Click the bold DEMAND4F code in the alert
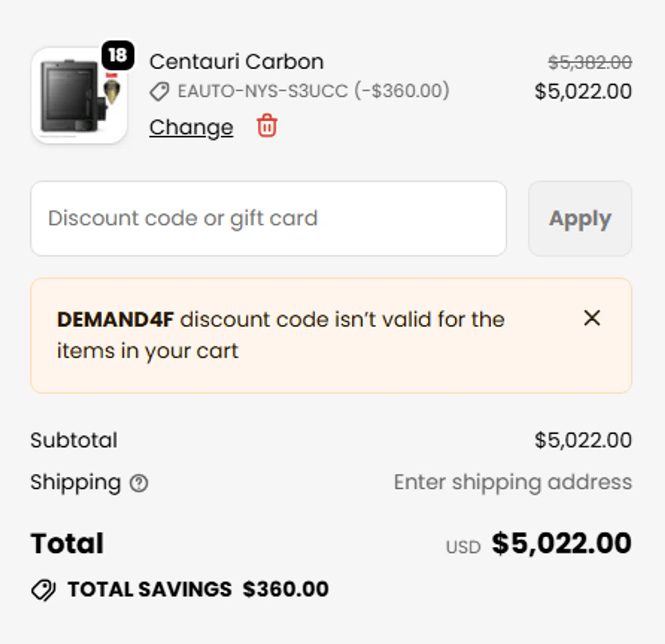The height and width of the screenshot is (644, 665). 115,320
